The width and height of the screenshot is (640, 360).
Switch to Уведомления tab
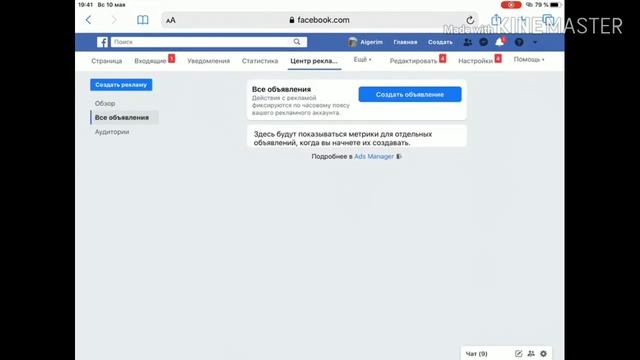pyautogui.click(x=209, y=61)
